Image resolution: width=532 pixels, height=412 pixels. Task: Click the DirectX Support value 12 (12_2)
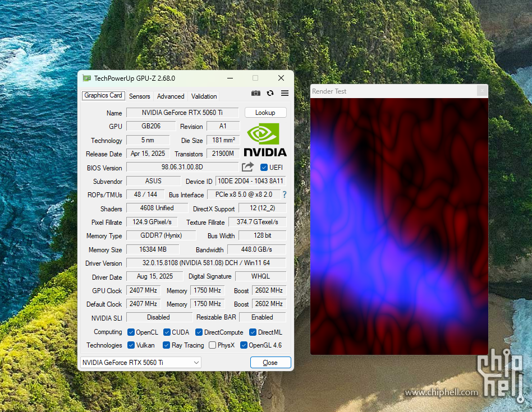point(263,208)
